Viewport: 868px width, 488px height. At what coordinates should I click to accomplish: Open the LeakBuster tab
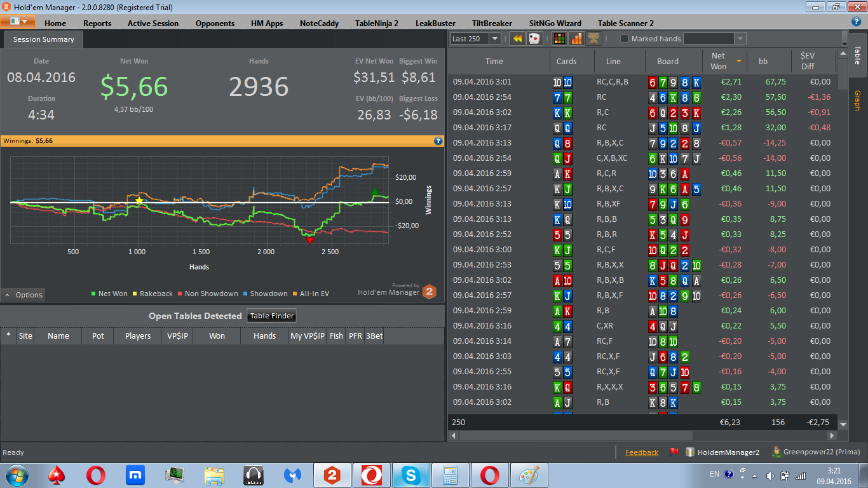(x=435, y=23)
